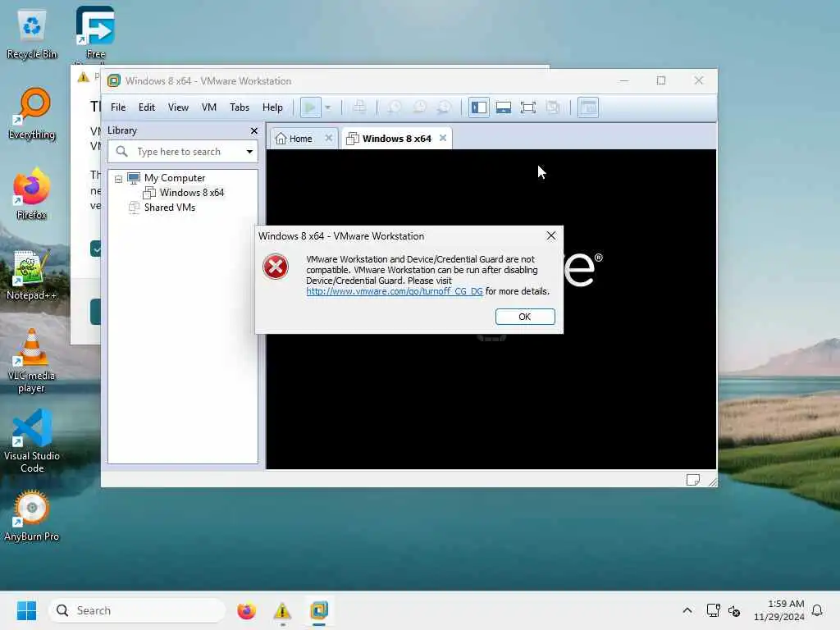This screenshot has height=630, width=840.
Task: Click the library search magnifier icon
Action: click(x=122, y=152)
